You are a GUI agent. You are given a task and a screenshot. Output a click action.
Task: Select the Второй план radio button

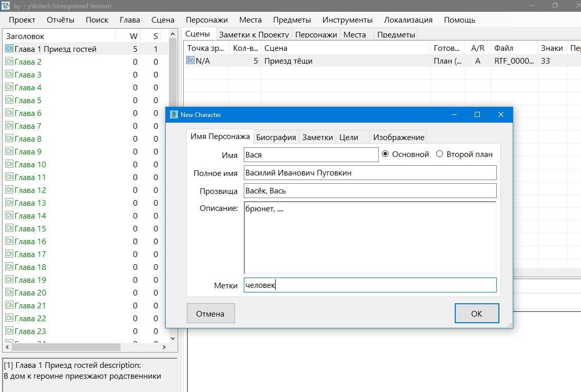click(x=439, y=154)
